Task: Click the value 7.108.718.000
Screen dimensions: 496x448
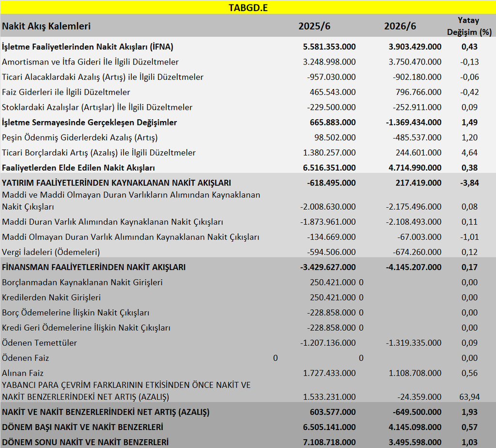Action: coord(329,443)
